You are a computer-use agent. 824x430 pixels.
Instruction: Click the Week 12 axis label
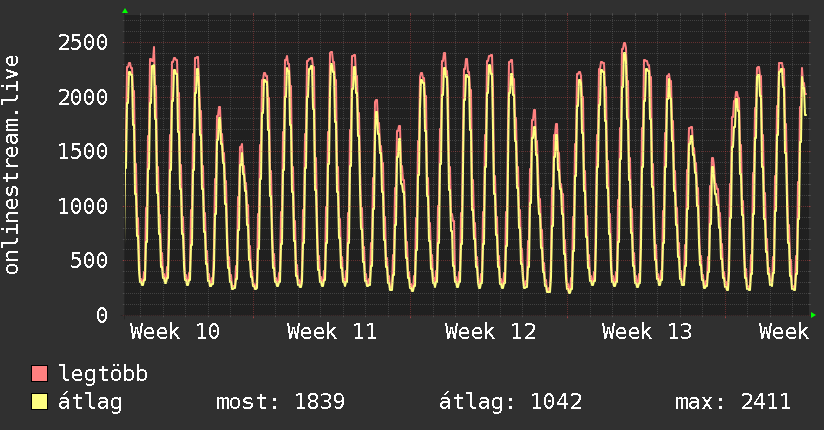(490, 331)
